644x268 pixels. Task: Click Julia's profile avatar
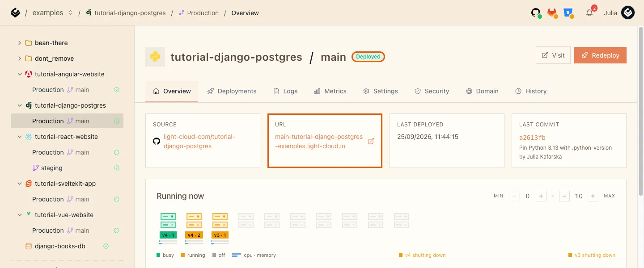[x=628, y=13]
